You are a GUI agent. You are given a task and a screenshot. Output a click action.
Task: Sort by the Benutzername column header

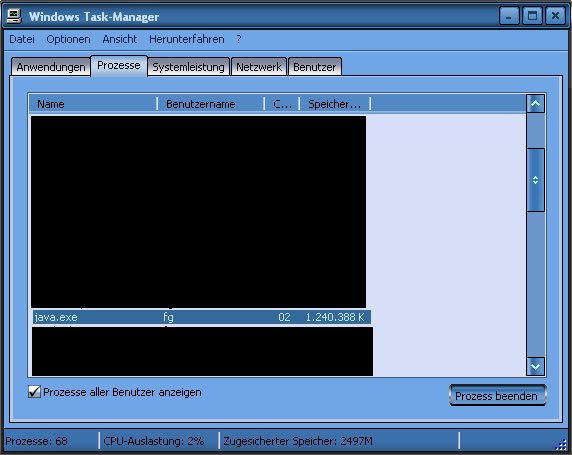click(211, 104)
